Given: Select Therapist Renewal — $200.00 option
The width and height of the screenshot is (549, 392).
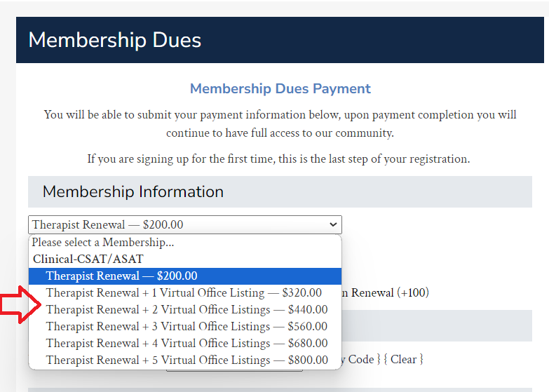Looking at the screenshot, I should (121, 276).
